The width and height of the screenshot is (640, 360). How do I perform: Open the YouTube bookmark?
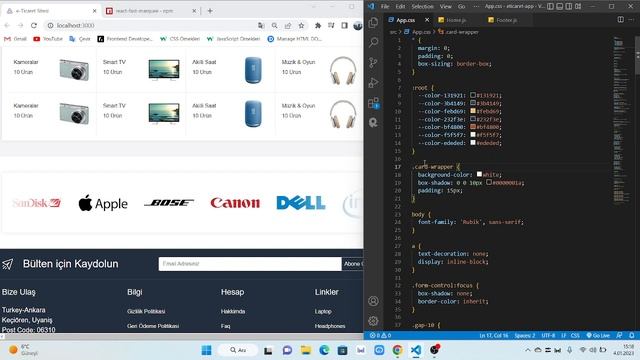(x=48, y=39)
